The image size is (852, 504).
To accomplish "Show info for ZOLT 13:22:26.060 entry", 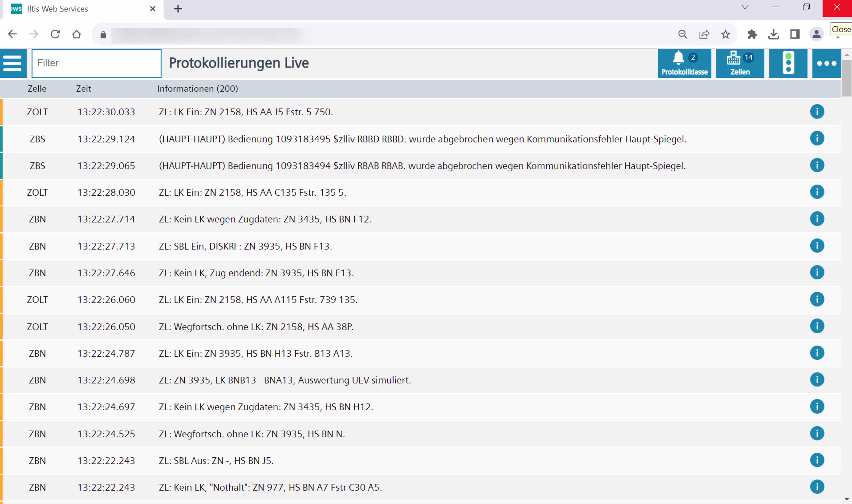I will [817, 300].
